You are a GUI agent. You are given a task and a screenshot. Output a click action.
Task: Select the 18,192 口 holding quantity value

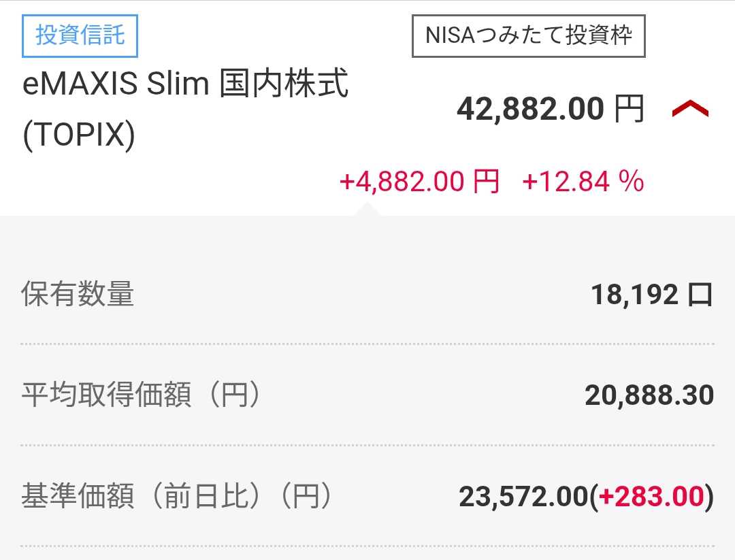(651, 295)
